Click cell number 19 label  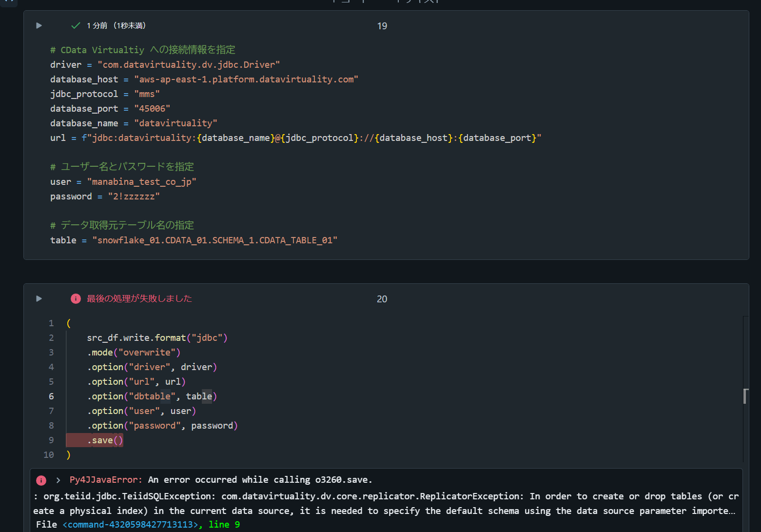[382, 26]
